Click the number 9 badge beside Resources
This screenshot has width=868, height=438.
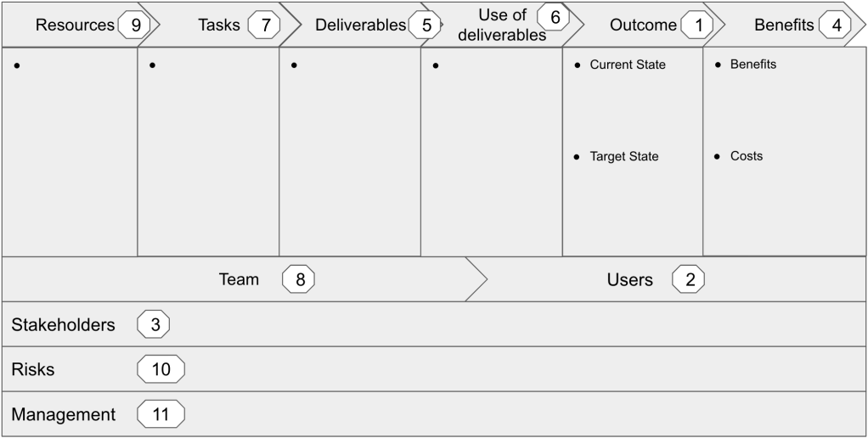click(x=133, y=25)
